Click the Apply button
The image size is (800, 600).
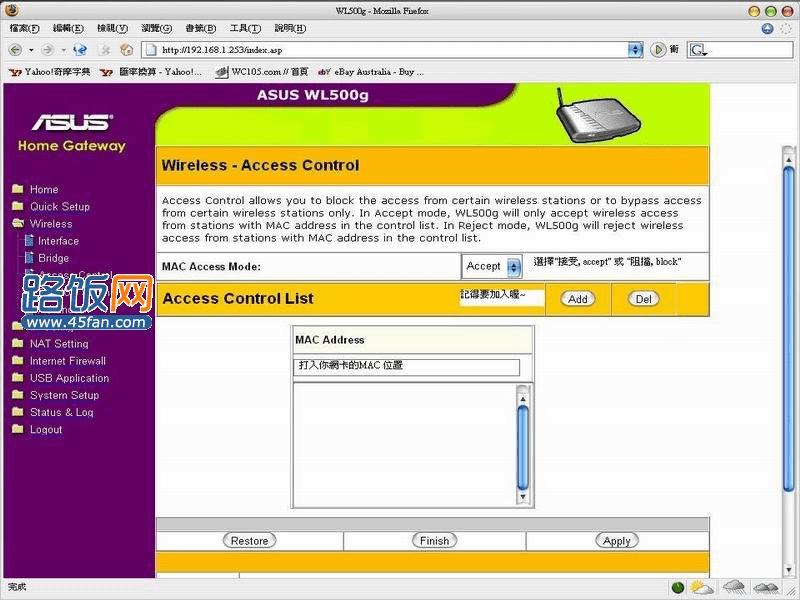click(x=617, y=541)
